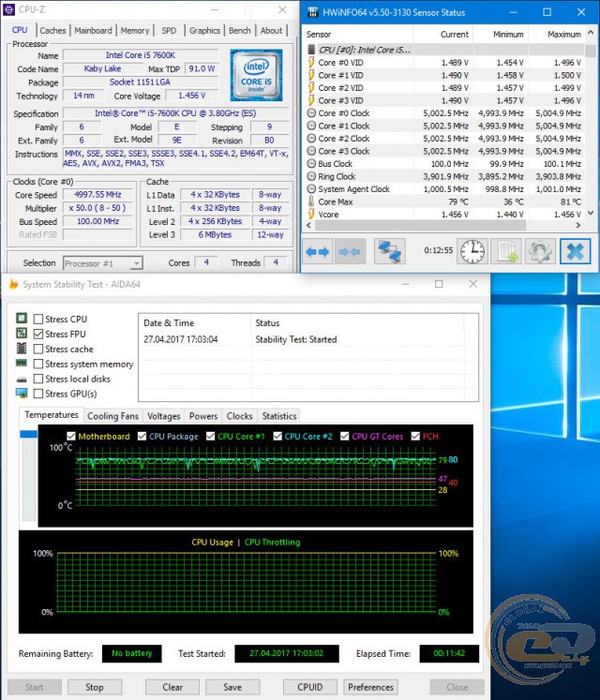
Task: Open HWiNFO sensor settings gear icon
Action: 540,251
